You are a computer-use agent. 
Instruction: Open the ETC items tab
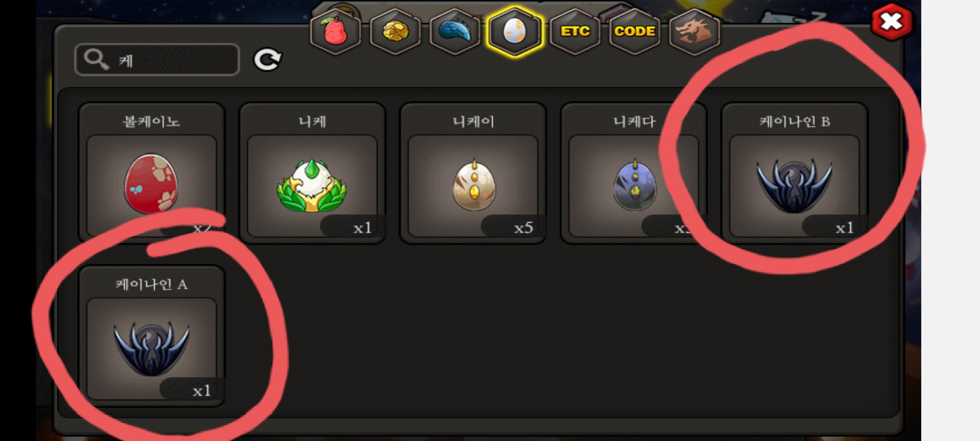pyautogui.click(x=575, y=31)
